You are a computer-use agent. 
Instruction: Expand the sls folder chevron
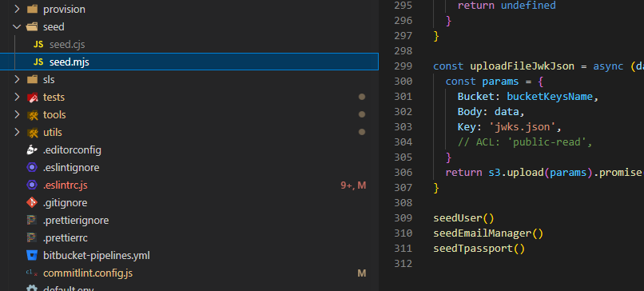pyautogui.click(x=17, y=79)
